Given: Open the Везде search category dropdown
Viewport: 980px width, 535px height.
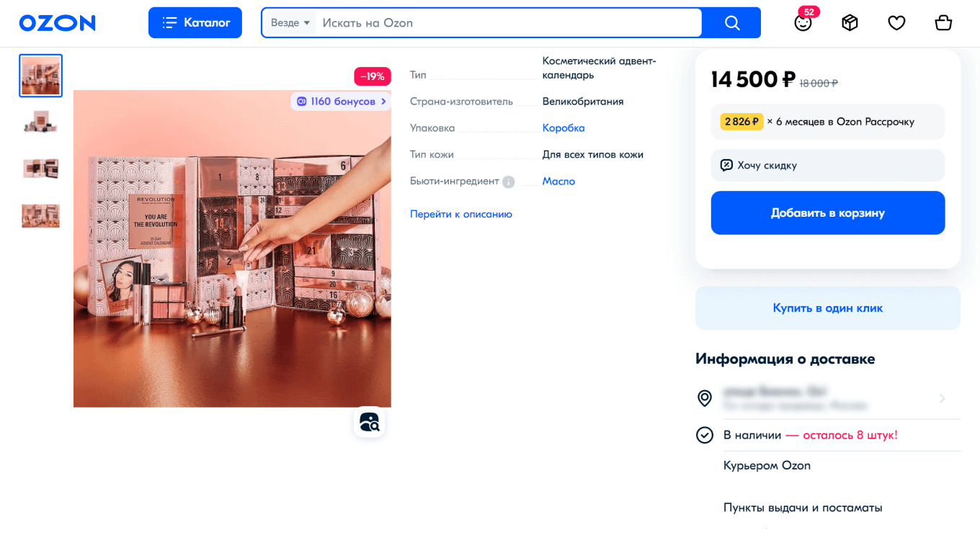Looking at the screenshot, I should tap(290, 22).
